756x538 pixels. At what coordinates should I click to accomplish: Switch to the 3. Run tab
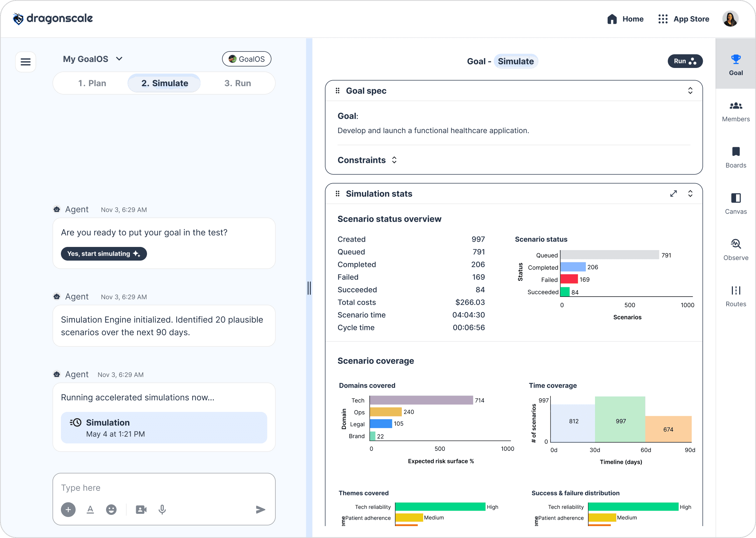click(x=238, y=83)
